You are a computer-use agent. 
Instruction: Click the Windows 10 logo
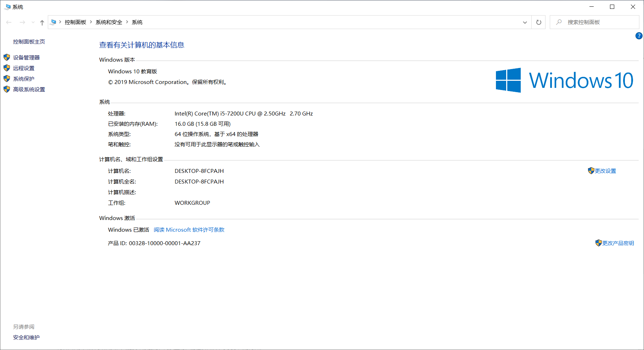coord(564,80)
